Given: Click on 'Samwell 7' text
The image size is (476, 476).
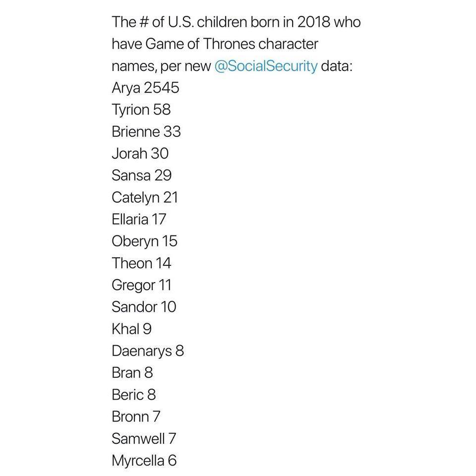Looking at the screenshot, I should 144,438.
